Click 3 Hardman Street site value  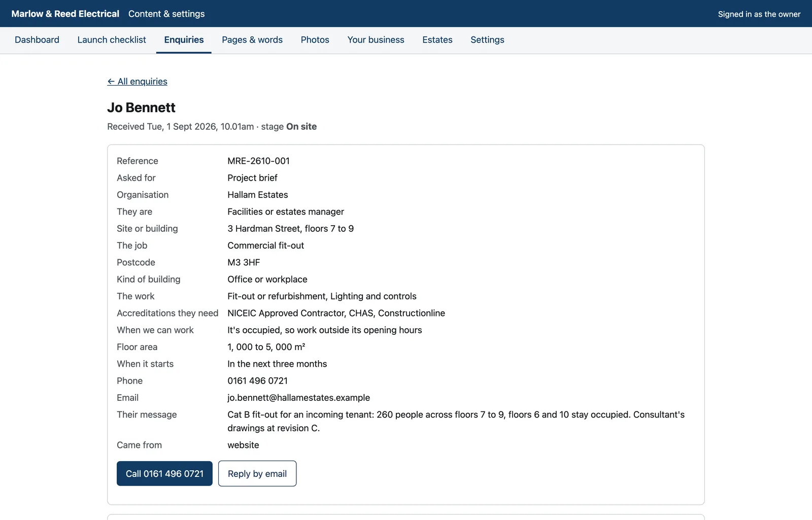291,228
